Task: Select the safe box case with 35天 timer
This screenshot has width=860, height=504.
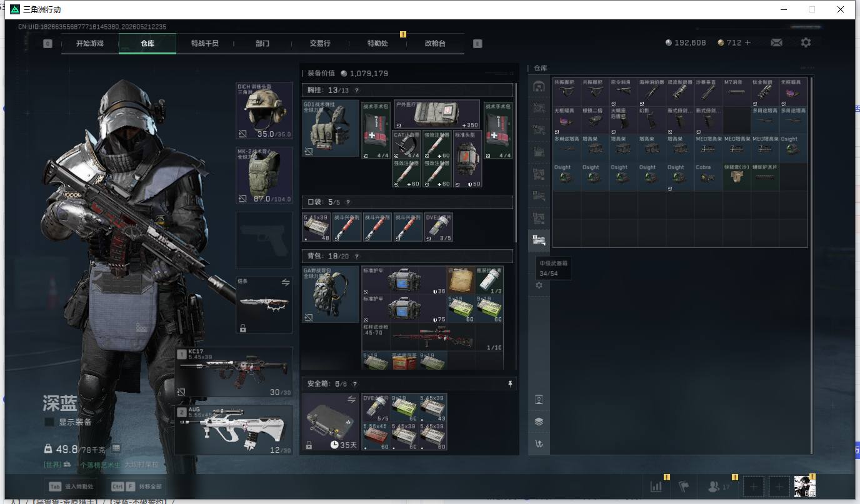Action: coord(330,422)
